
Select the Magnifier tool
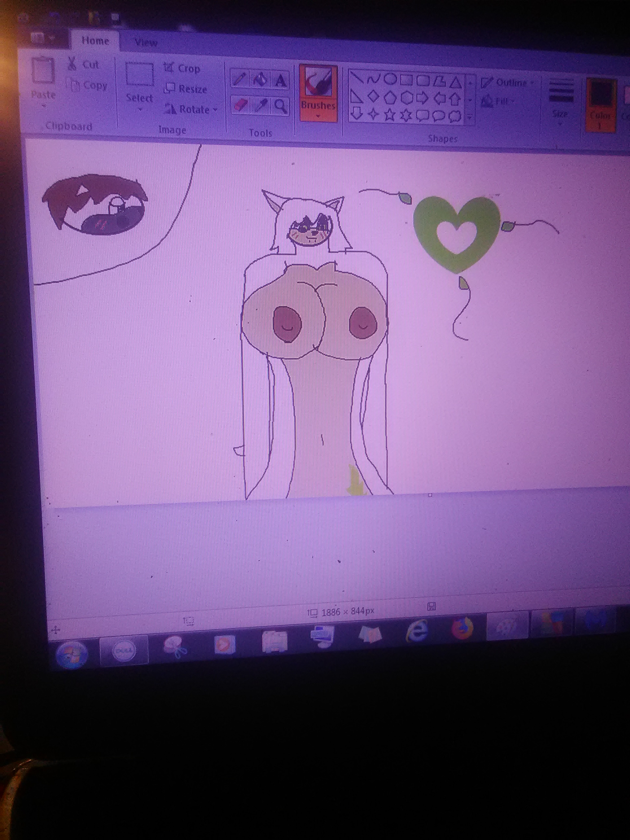coord(281,106)
